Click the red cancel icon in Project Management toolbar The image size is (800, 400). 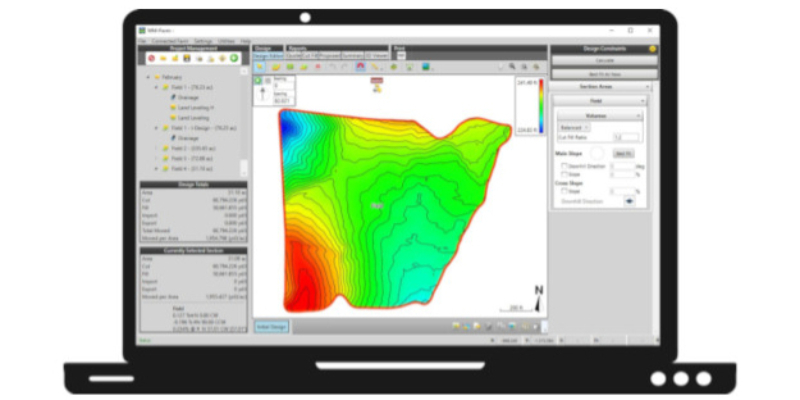point(152,59)
